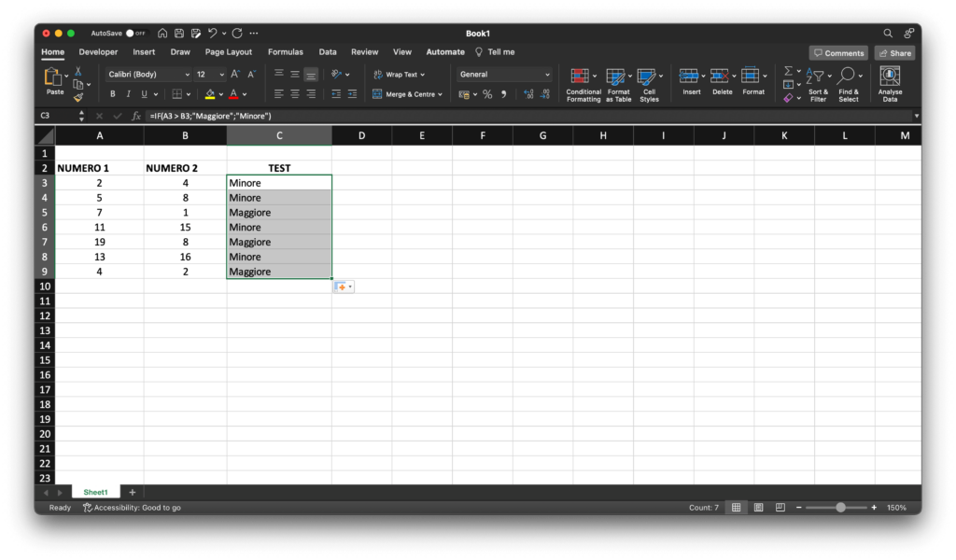
Task: Decrease font size with small A icon
Action: coord(251,75)
